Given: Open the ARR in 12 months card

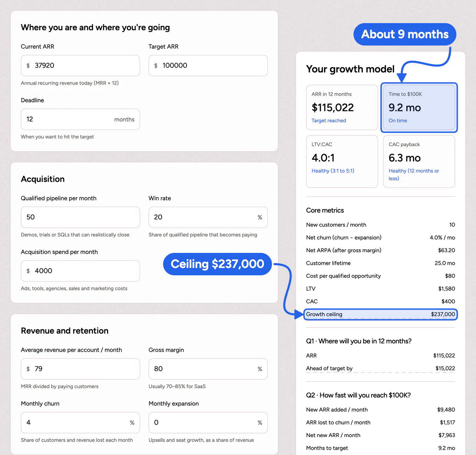Looking at the screenshot, I should [342, 108].
